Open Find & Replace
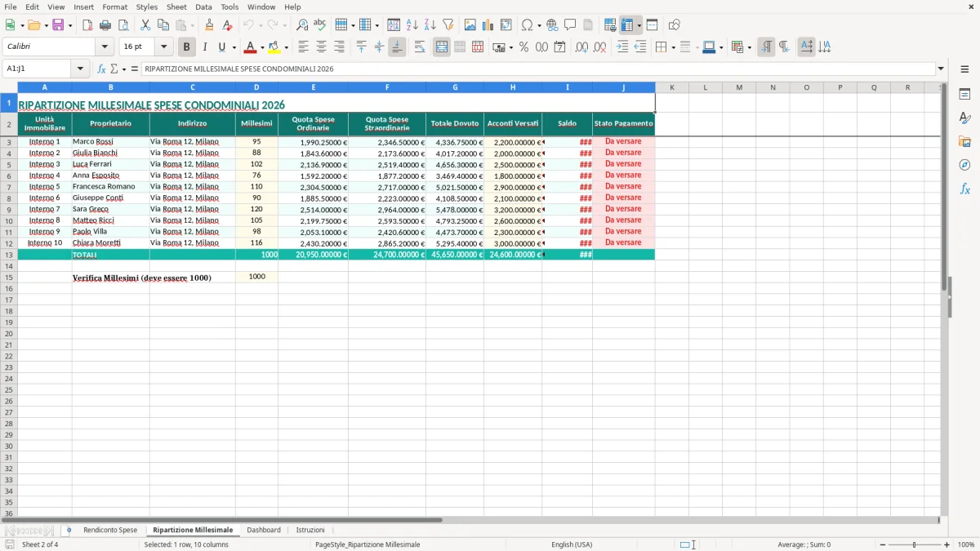 (302, 24)
